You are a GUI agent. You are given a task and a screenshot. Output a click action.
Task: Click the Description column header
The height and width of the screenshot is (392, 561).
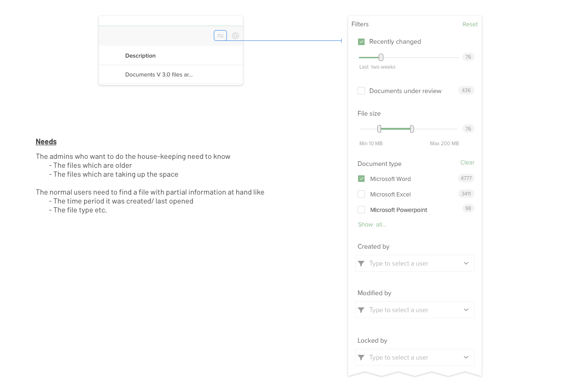[140, 56]
